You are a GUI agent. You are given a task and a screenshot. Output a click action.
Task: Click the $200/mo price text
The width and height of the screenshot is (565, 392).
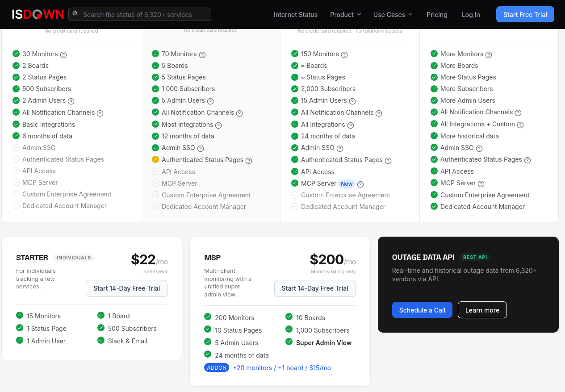[333, 259]
